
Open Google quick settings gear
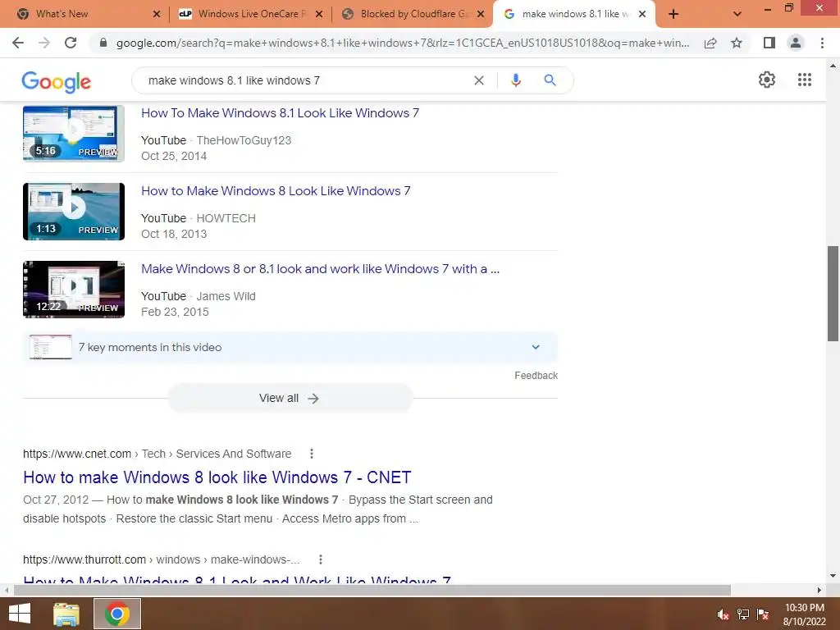767,80
